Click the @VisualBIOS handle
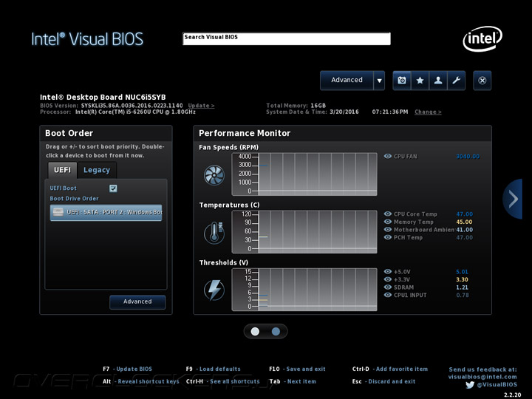This screenshot has height=399, width=532. point(497,385)
